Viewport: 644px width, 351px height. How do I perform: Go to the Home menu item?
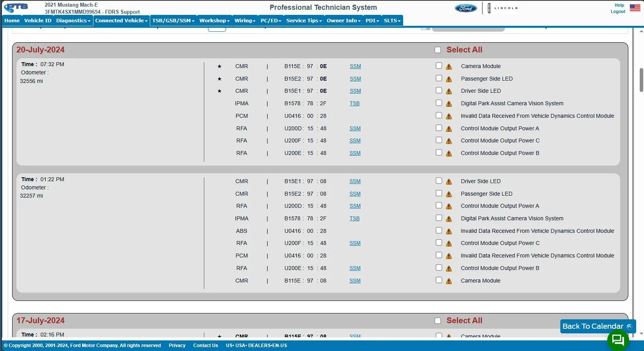(12, 21)
